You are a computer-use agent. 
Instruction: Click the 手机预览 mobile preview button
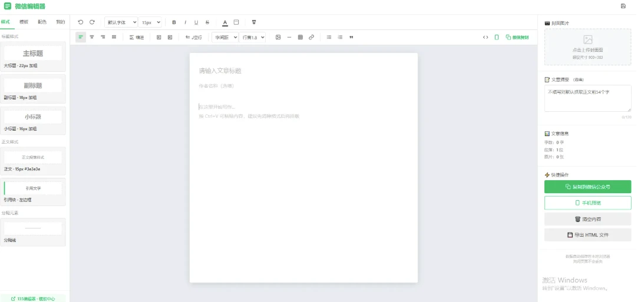588,203
